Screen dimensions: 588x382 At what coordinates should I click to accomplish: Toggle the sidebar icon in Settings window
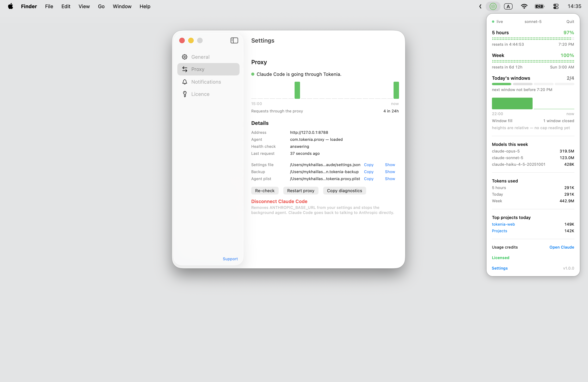pyautogui.click(x=234, y=40)
